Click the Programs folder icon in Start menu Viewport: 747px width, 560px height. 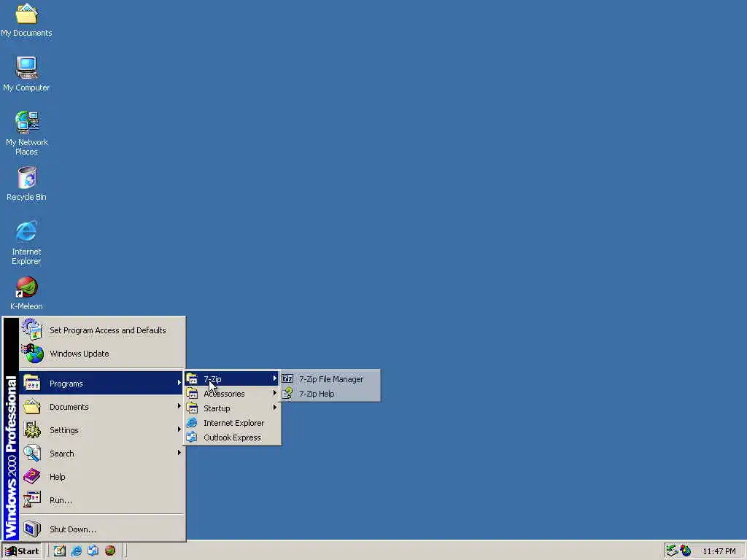(x=32, y=383)
